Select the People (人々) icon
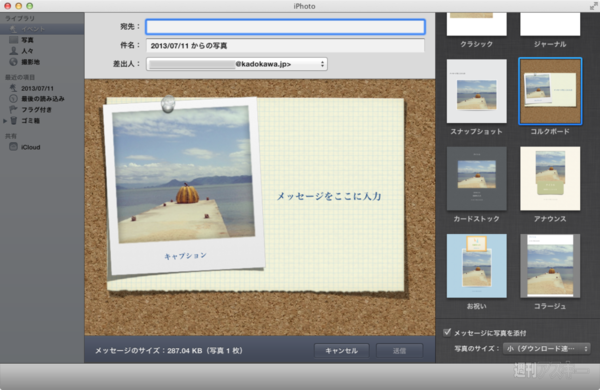This screenshot has height=390, width=600. click(13, 51)
